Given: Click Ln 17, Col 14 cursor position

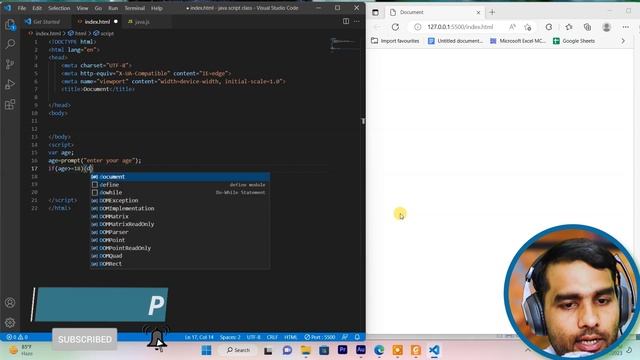Looking at the screenshot, I should click(x=199, y=337).
